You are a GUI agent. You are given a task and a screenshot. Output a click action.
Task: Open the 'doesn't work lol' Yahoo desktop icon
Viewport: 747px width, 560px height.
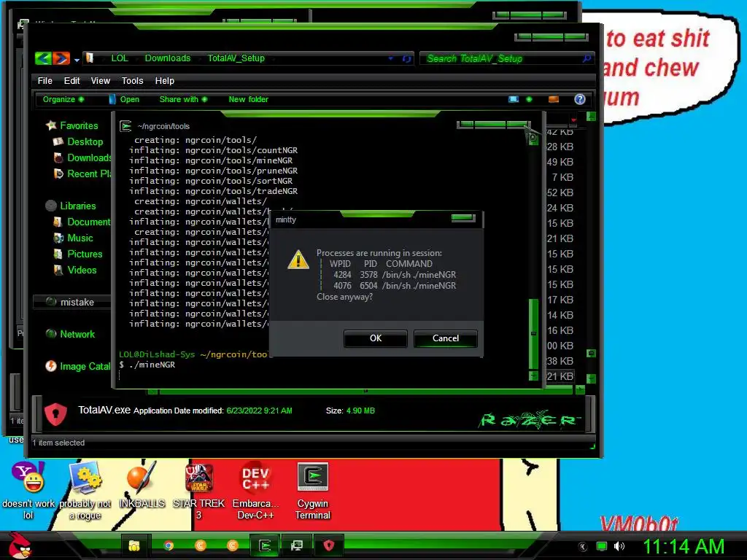28,491
